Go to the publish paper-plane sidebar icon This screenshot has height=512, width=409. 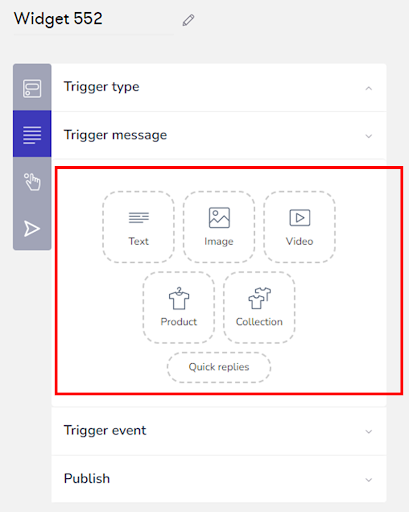coord(32,229)
